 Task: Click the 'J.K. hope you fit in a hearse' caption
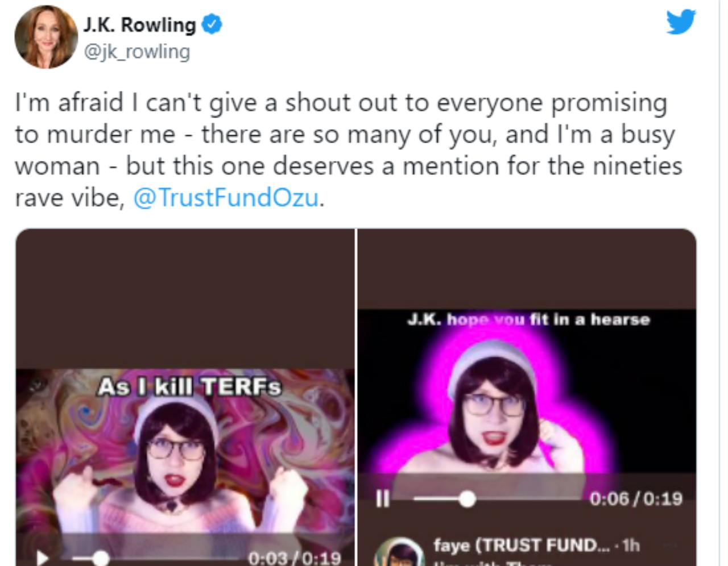(x=528, y=319)
